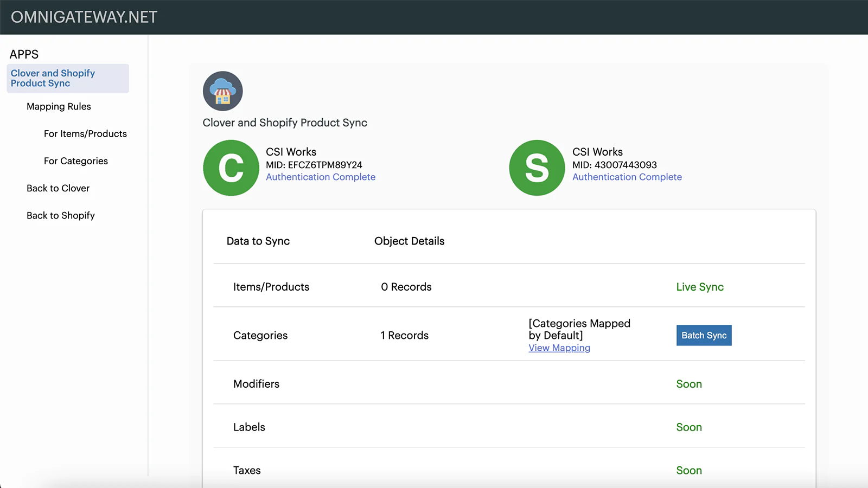Image resolution: width=868 pixels, height=488 pixels.
Task: Open For Items/Products mapping rules
Action: tap(85, 134)
